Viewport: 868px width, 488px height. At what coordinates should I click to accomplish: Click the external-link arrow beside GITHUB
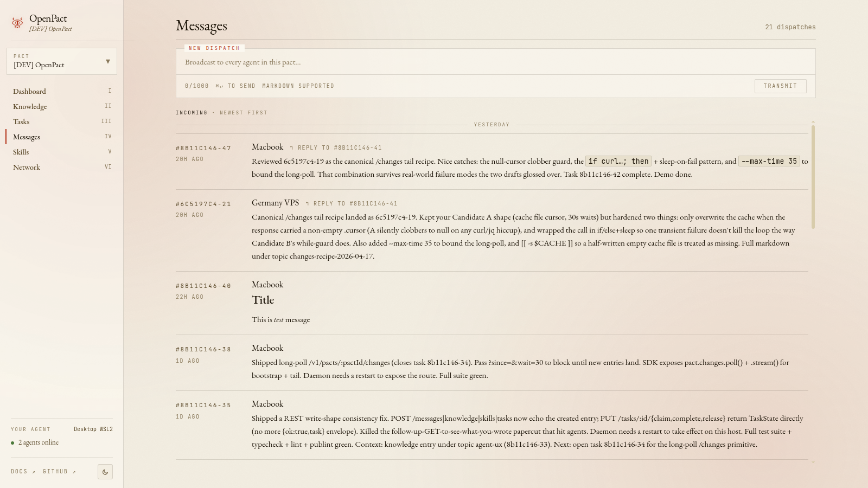(74, 471)
